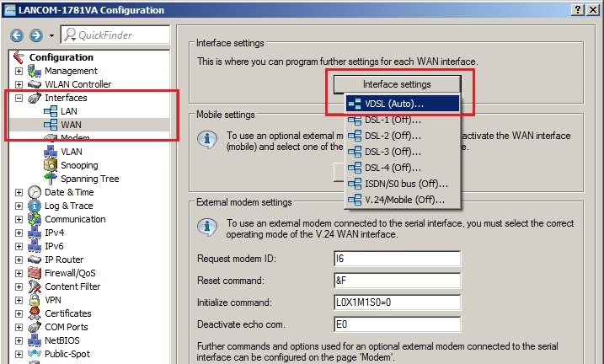Choose ISDN/S0 bus (Off) menu entry
Viewport: 604px width, 364px height.
coord(405,184)
